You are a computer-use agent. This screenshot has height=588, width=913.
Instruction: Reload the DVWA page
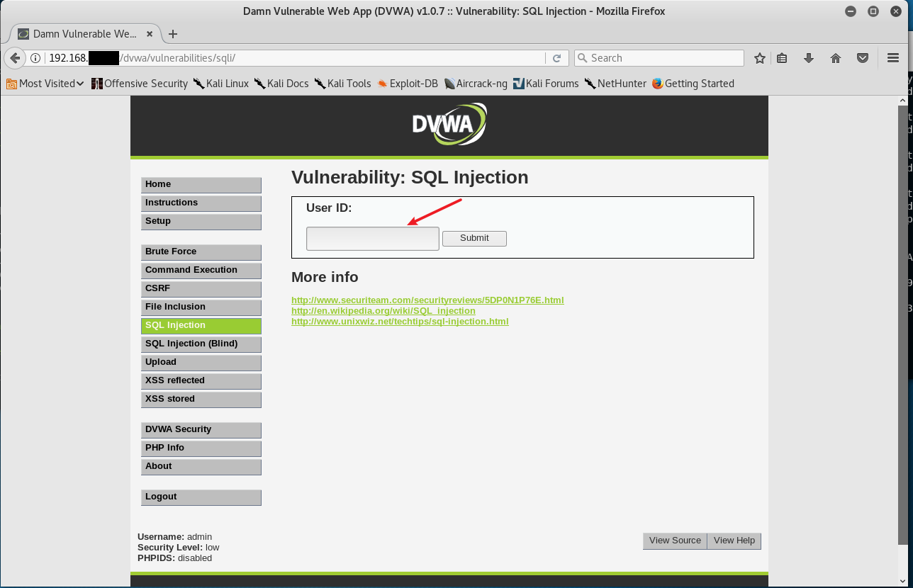click(557, 58)
